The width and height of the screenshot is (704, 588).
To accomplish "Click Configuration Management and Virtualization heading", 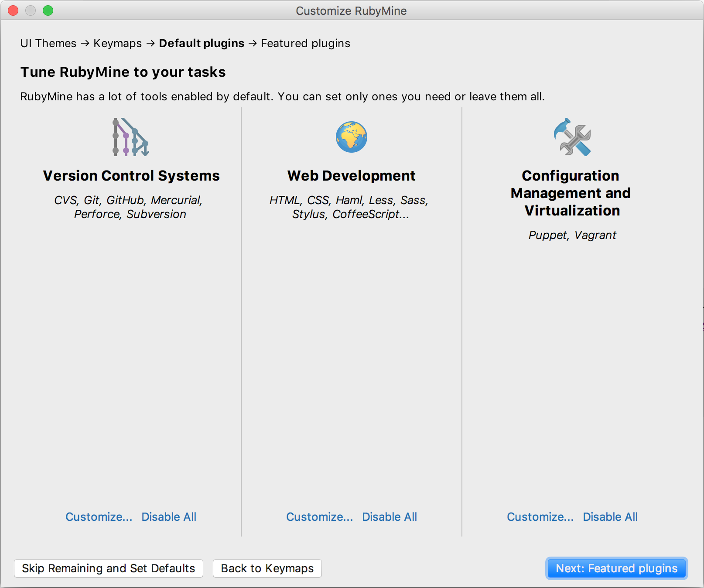I will 571,193.
